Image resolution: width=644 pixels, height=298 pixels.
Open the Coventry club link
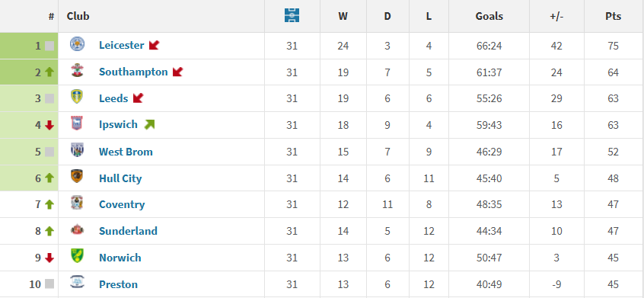pyautogui.click(x=122, y=204)
